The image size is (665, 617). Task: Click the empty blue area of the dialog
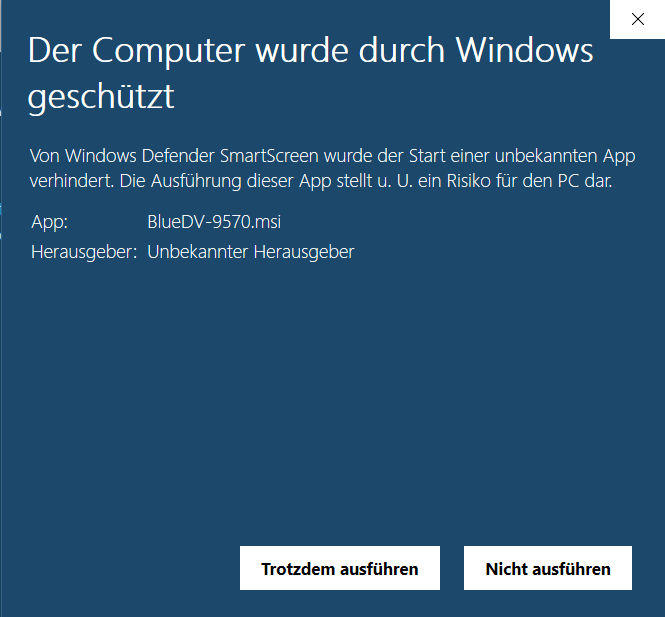tap(331, 403)
